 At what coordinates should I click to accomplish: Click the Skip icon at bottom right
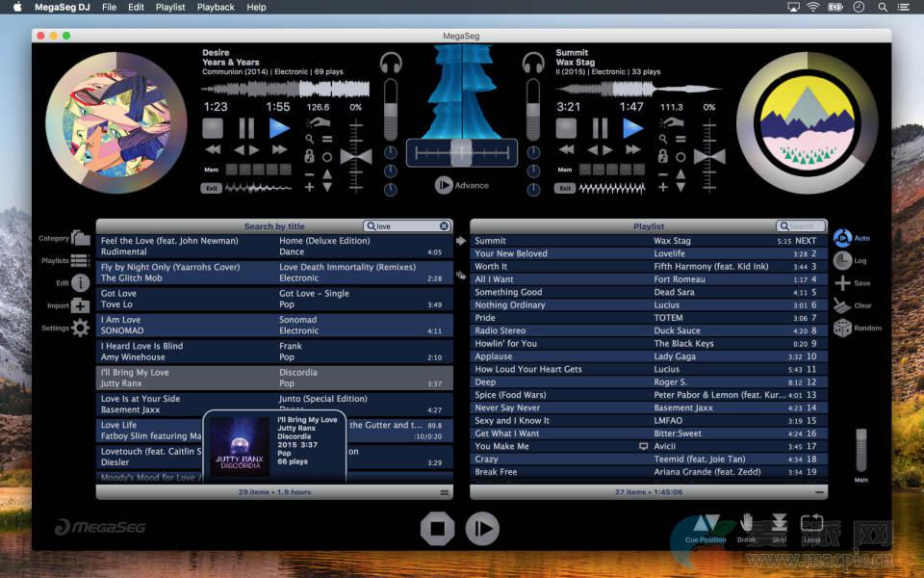coord(779,525)
